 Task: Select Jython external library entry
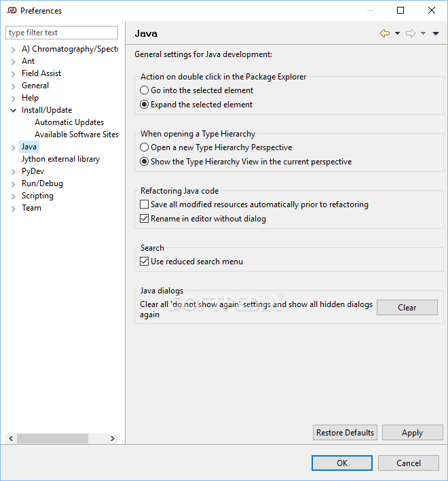pyautogui.click(x=60, y=159)
